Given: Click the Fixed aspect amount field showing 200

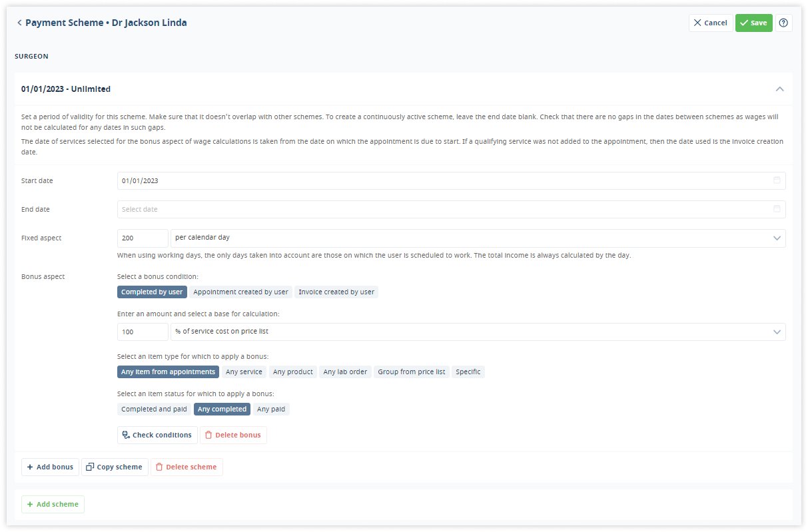Looking at the screenshot, I should click(x=142, y=238).
